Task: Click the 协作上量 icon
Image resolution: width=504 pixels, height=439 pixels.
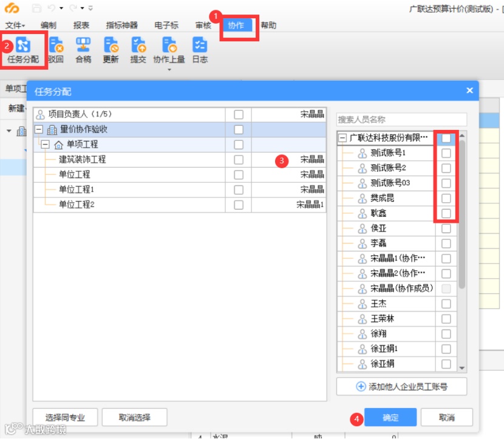Action: tap(169, 45)
